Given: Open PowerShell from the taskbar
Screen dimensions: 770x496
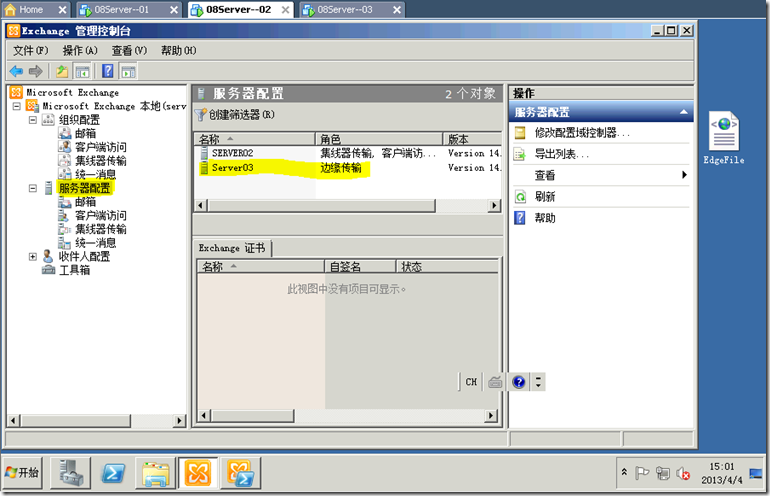Looking at the screenshot, I should pyautogui.click(x=113, y=472).
